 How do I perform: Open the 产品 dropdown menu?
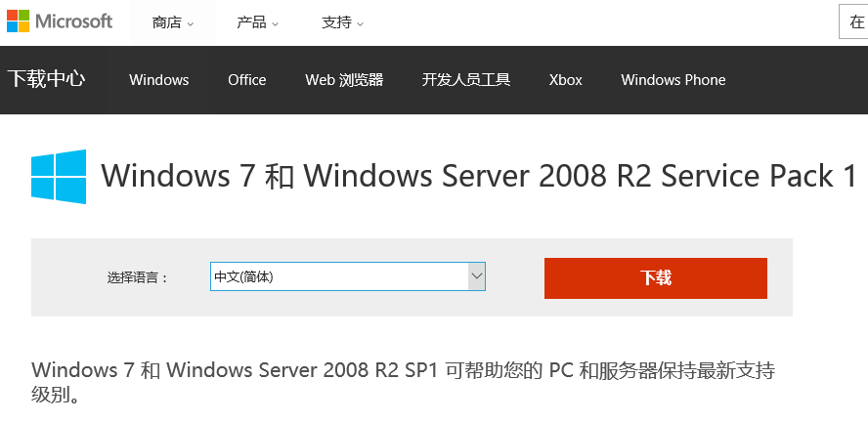pyautogui.click(x=257, y=22)
